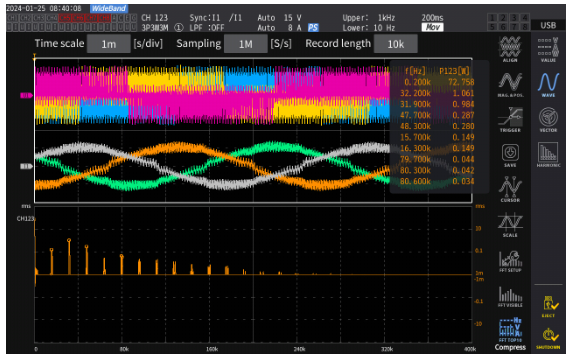Open the Sampling 1M selector

[x=245, y=44]
